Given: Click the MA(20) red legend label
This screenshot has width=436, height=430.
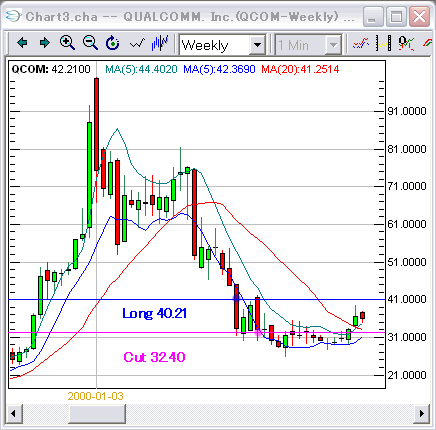Looking at the screenshot, I should click(x=300, y=69).
